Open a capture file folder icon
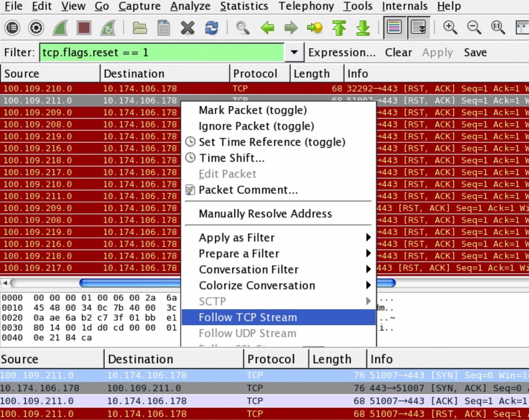 (139, 28)
